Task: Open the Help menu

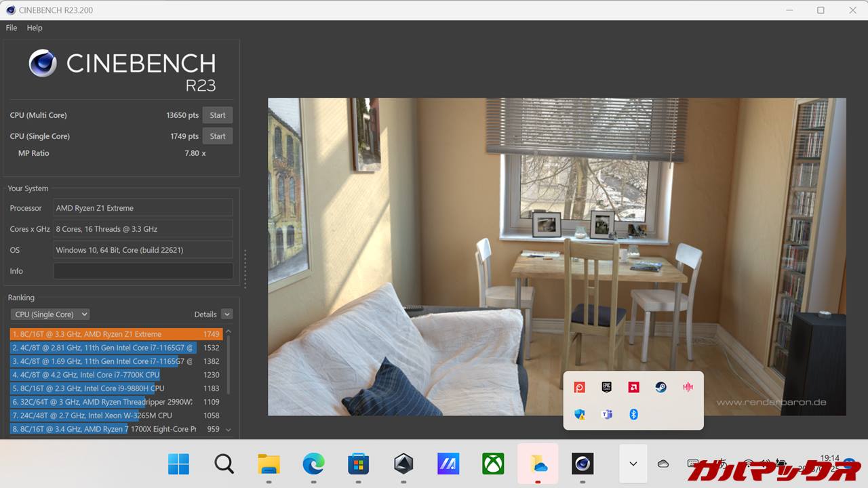Action: [x=35, y=28]
